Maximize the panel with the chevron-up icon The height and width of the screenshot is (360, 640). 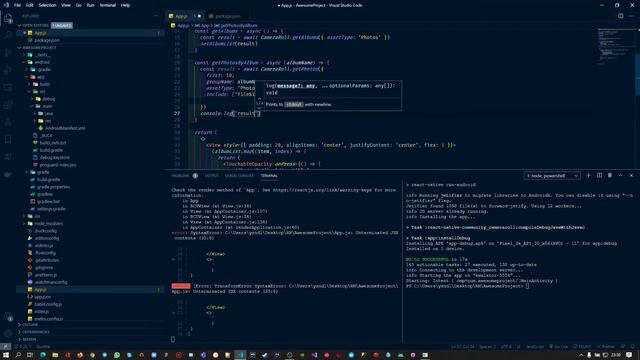pyautogui.click(x=620, y=176)
